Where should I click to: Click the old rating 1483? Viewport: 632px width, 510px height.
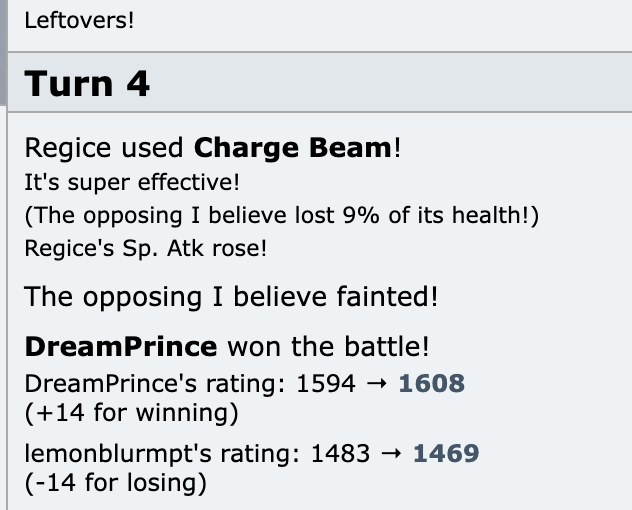341,453
